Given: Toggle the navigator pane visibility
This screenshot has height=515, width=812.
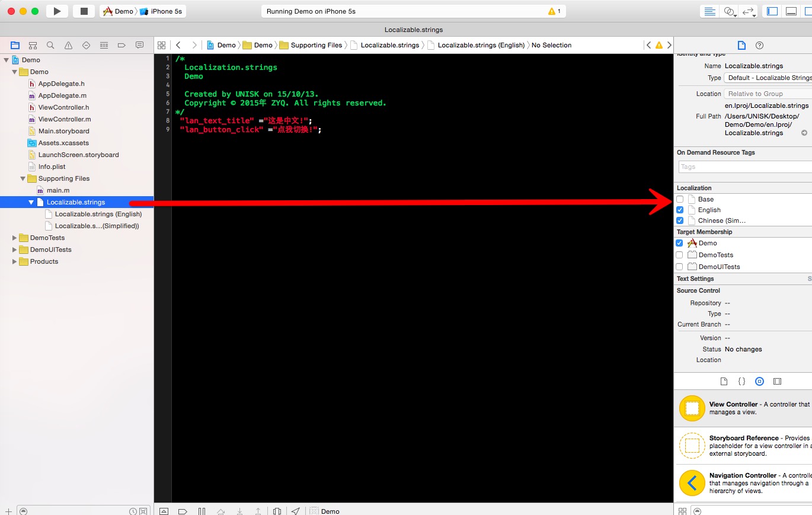Looking at the screenshot, I should click(772, 11).
